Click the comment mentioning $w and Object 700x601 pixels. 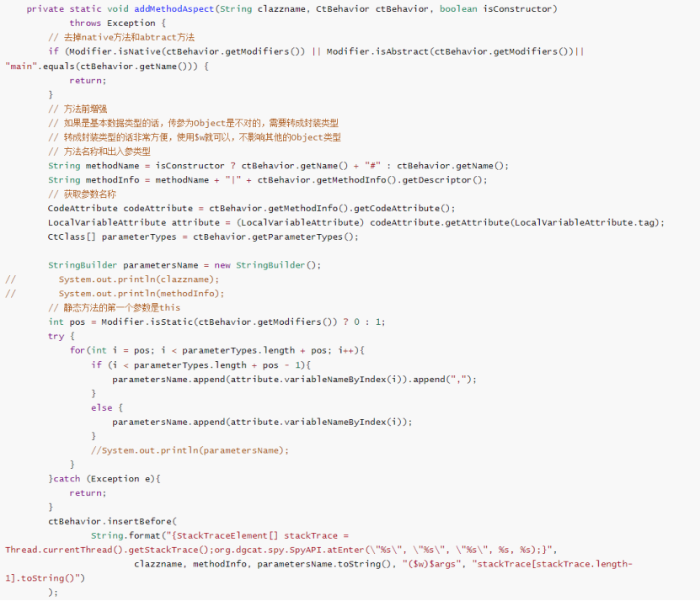(195, 137)
